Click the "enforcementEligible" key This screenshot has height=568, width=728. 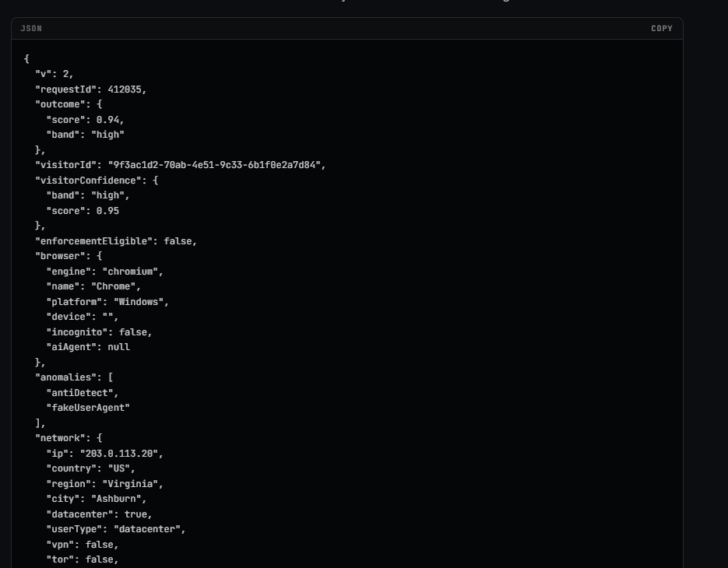pos(93,241)
